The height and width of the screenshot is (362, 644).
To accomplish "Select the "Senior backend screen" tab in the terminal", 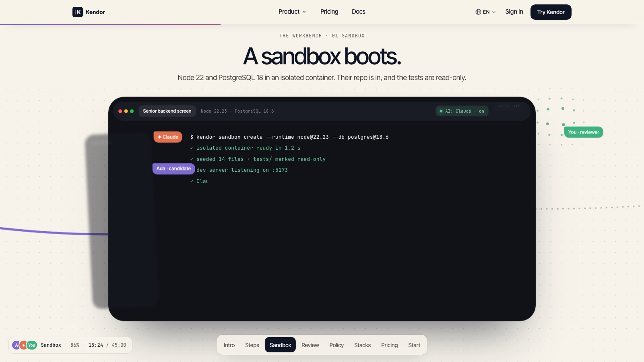I will coord(167,111).
